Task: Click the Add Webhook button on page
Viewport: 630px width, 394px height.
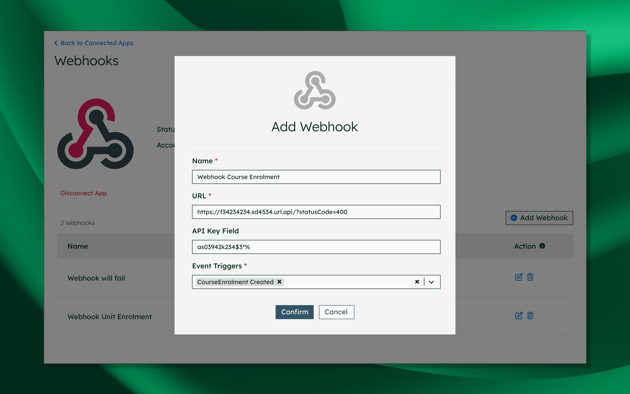Action: tap(539, 218)
